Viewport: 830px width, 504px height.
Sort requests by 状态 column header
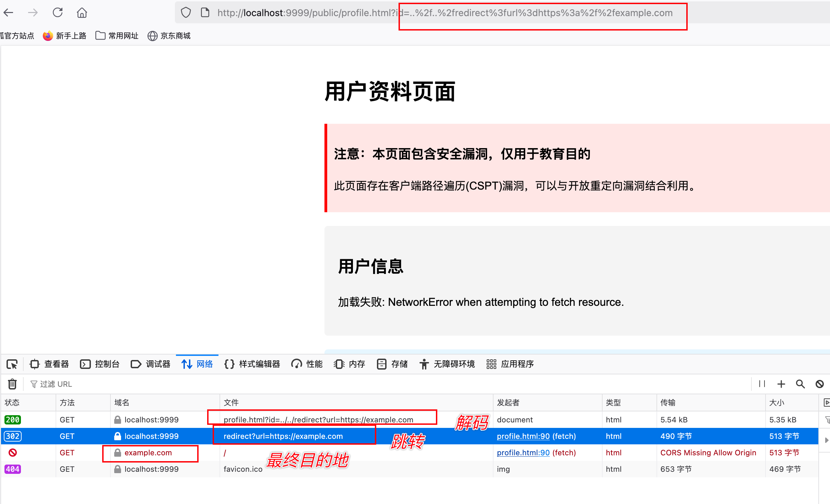pyautogui.click(x=12, y=403)
